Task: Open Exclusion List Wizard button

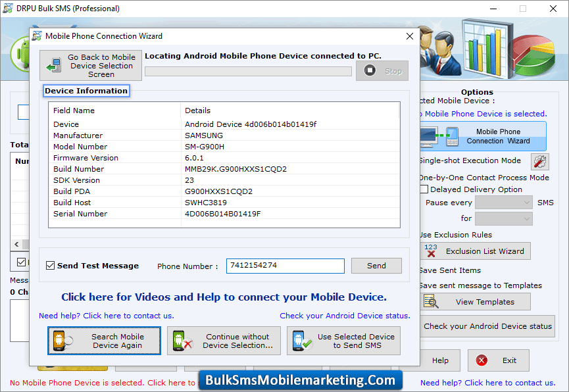Action: point(475,251)
